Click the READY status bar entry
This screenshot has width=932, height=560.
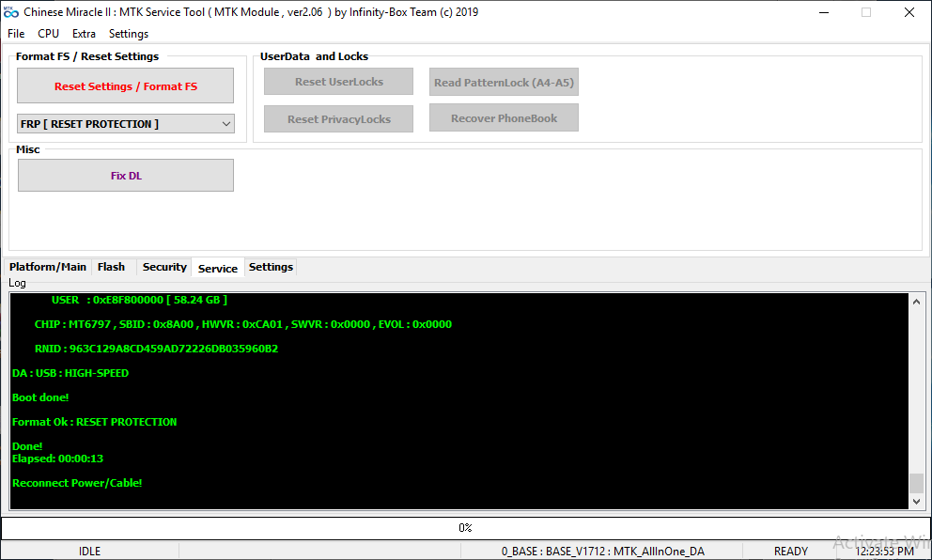tap(790, 552)
